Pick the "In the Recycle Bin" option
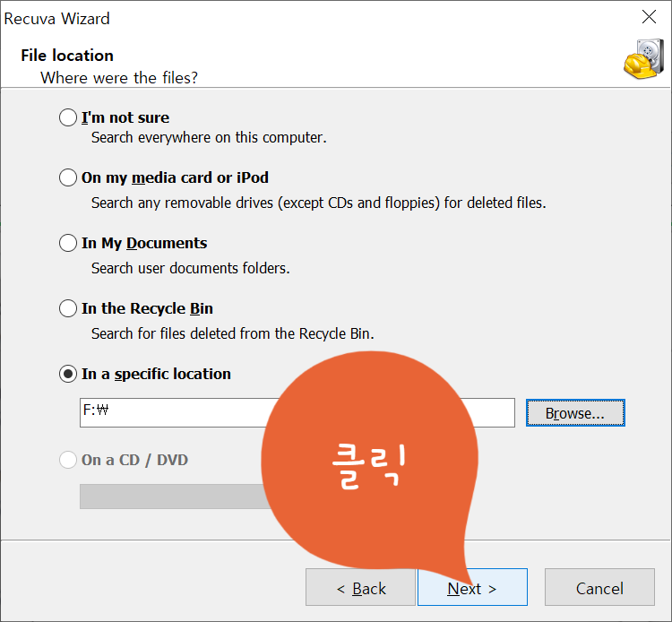 coord(68,308)
